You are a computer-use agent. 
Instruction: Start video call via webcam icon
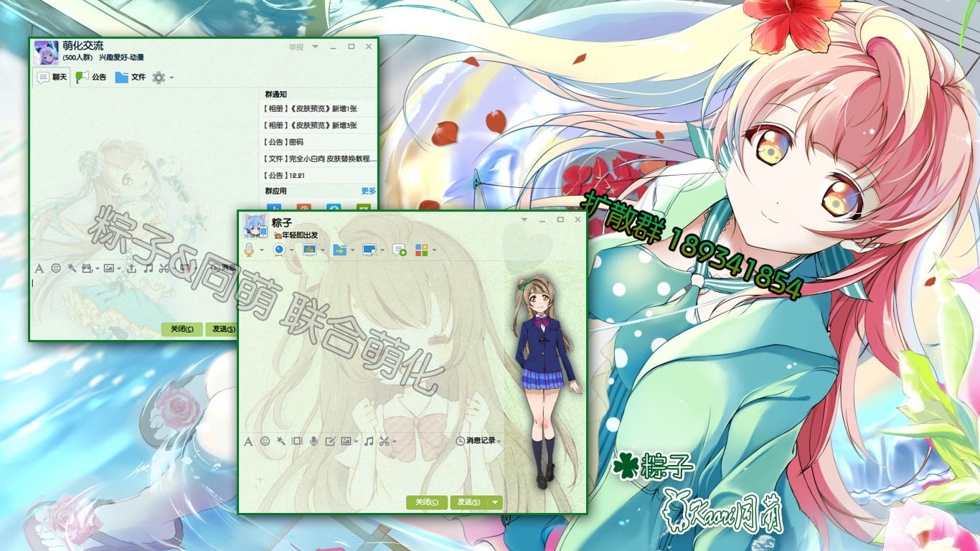(x=279, y=250)
